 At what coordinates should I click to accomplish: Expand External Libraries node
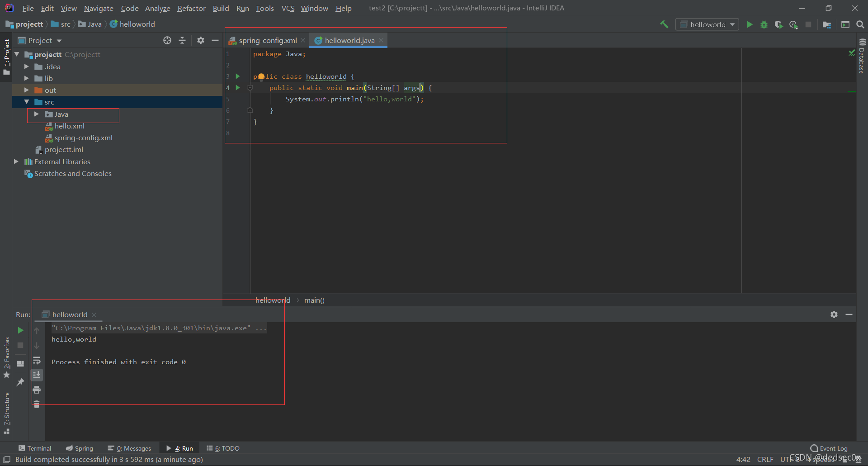pyautogui.click(x=16, y=162)
